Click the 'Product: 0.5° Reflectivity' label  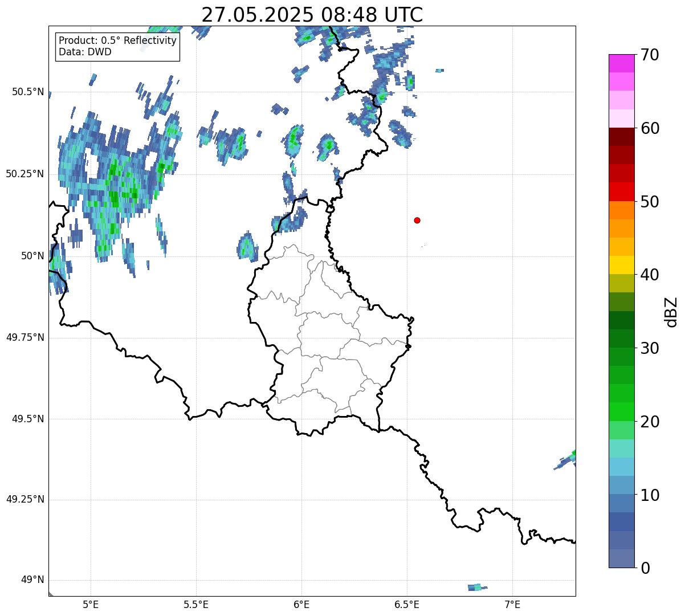(117, 41)
